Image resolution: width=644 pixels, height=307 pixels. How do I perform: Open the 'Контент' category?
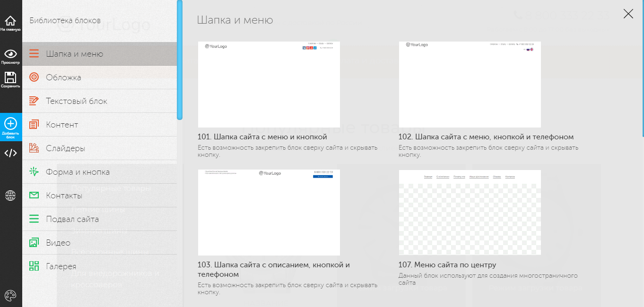62,125
